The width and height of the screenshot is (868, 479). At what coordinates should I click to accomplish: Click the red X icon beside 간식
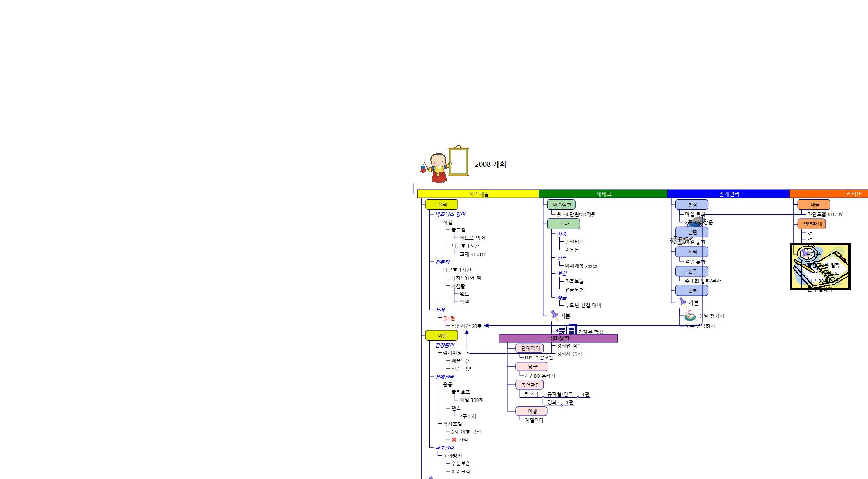[x=454, y=440]
